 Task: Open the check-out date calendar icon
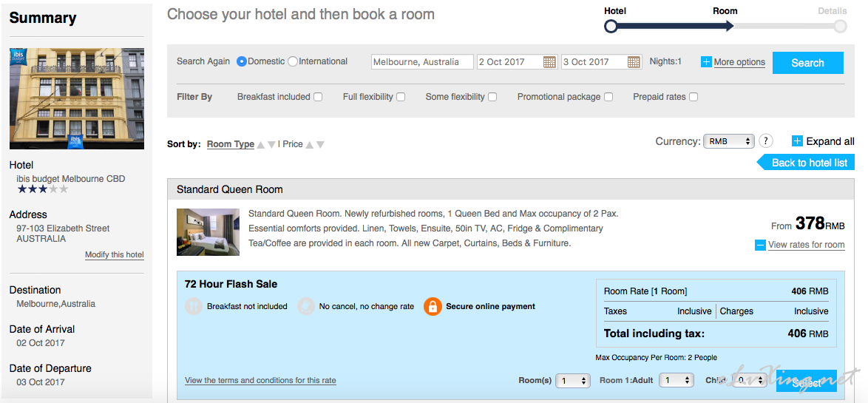[x=634, y=62]
